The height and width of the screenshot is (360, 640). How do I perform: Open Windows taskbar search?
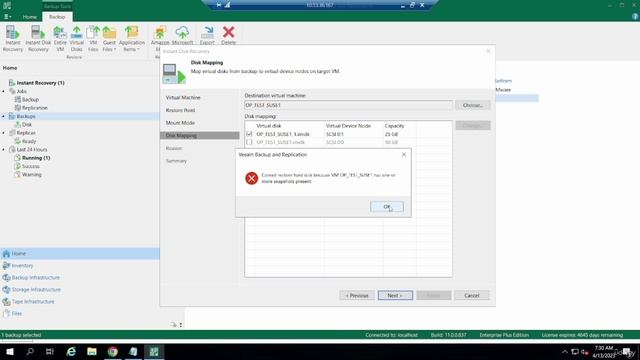[x=30, y=351]
